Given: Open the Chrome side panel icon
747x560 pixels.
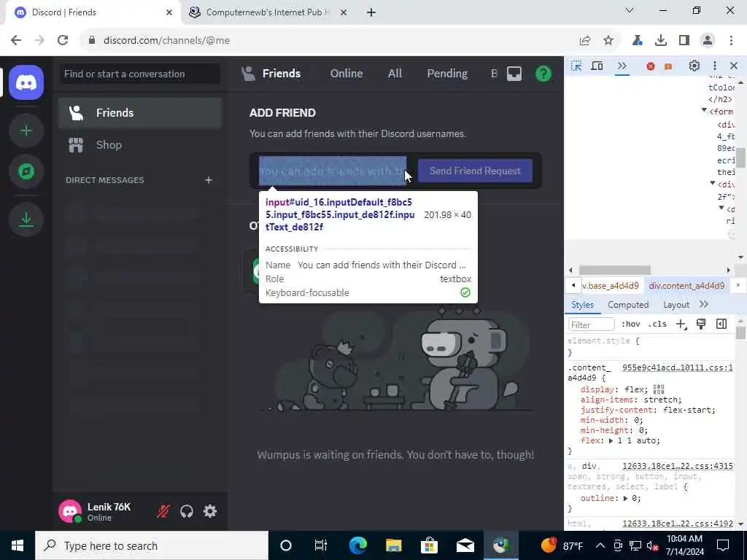Looking at the screenshot, I should pyautogui.click(x=684, y=41).
